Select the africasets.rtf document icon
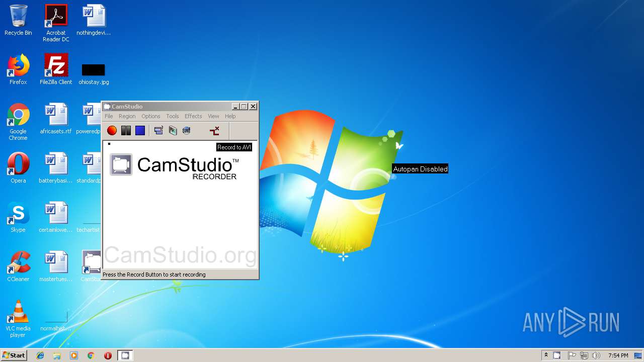Viewport: 644px width, 362px height. click(56, 119)
